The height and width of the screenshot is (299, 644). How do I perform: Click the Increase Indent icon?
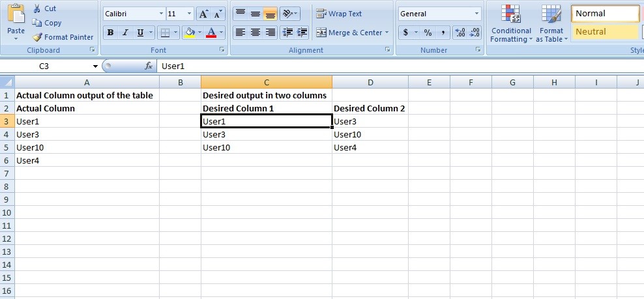tap(302, 33)
